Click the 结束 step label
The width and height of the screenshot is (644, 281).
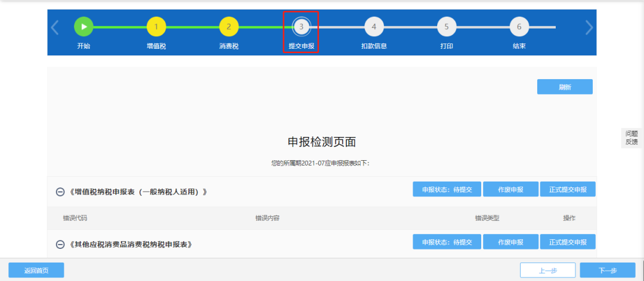519,46
